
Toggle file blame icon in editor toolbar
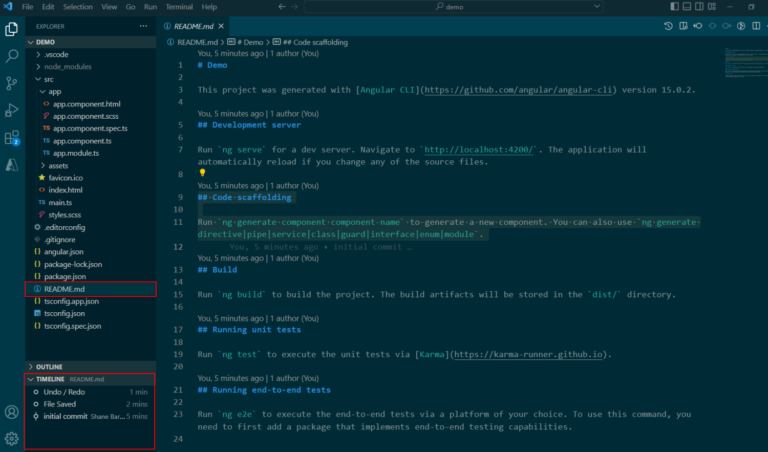click(741, 26)
